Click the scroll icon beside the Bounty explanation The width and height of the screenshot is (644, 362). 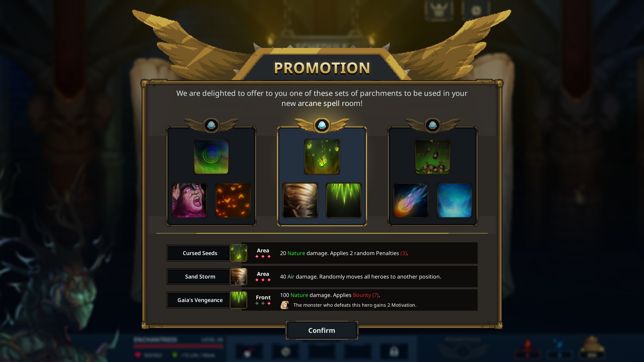coord(285,305)
